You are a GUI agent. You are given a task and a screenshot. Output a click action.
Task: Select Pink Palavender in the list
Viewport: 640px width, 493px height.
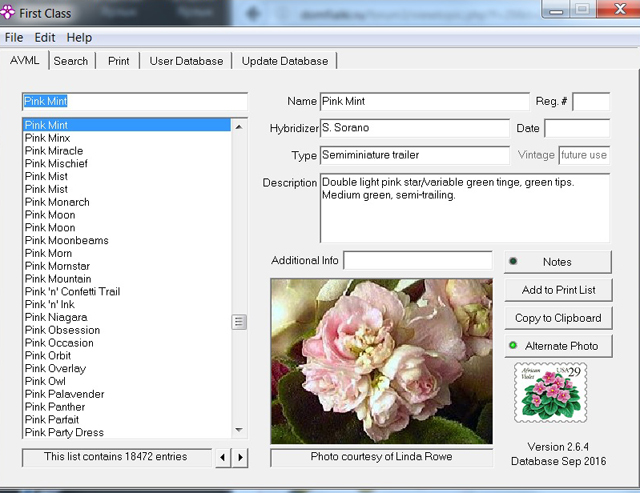point(127,394)
